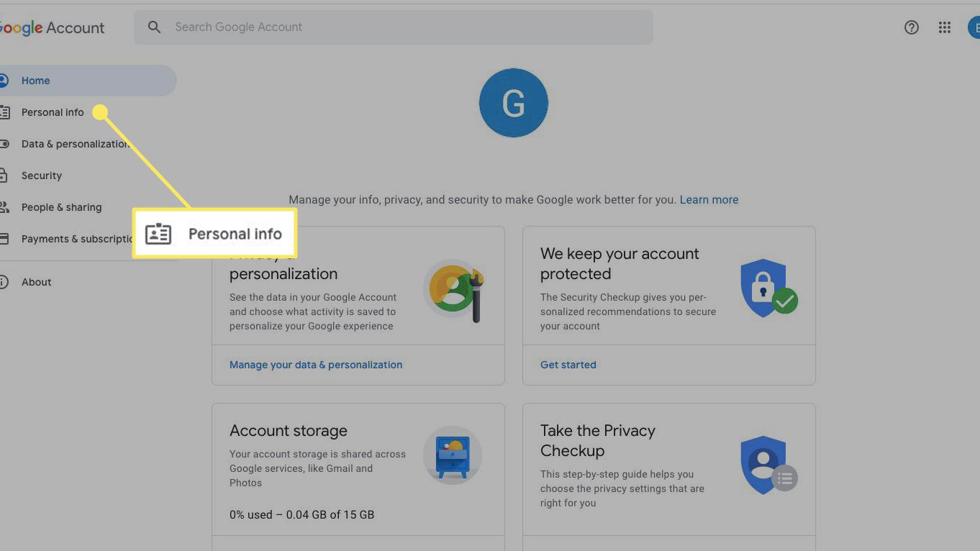This screenshot has width=980, height=551.
Task: Open Data & personalization in the sidebar
Action: click(76, 144)
